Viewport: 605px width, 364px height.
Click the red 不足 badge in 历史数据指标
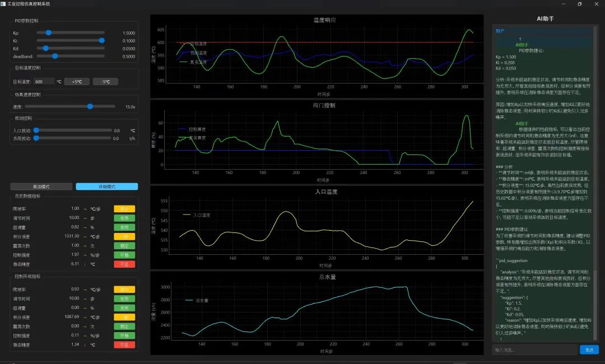[x=124, y=264]
